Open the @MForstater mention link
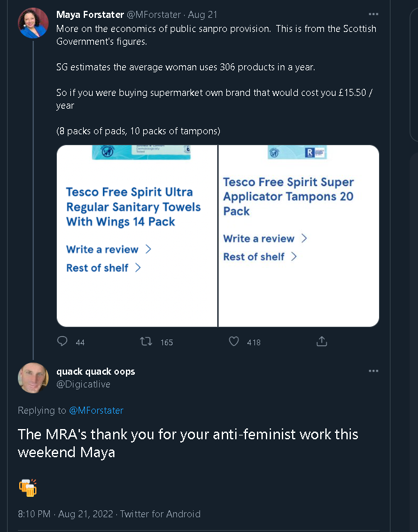 (x=96, y=411)
